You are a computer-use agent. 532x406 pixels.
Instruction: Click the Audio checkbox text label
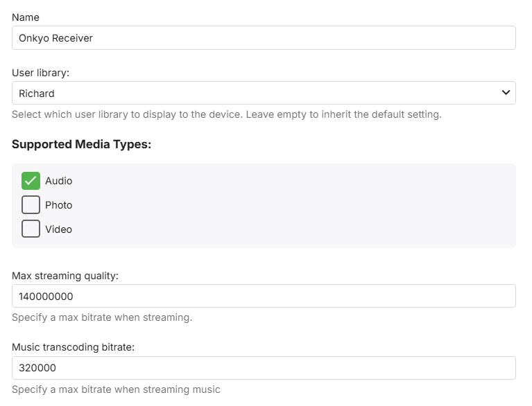(x=59, y=181)
